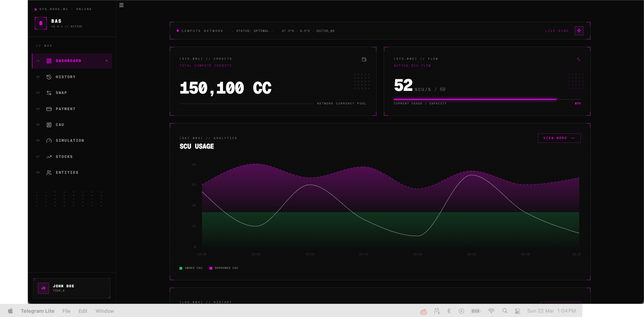644x317 pixels.
Task: Open the Apple menu icon
Action: click(10, 311)
